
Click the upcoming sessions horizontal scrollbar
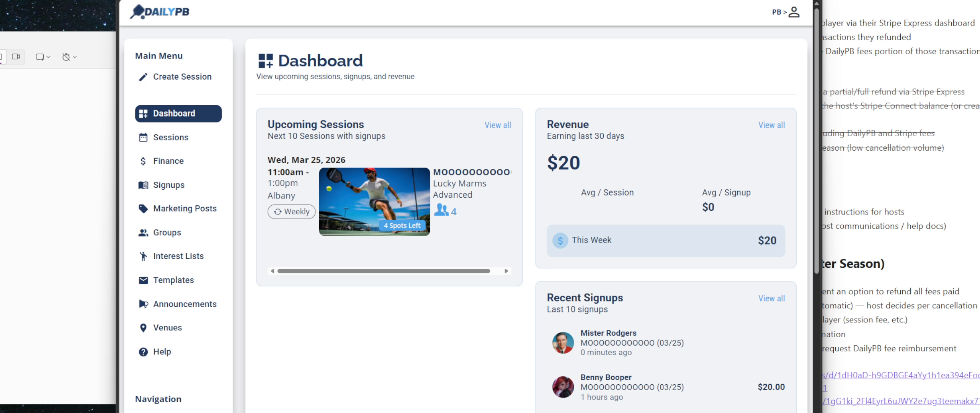(x=384, y=271)
